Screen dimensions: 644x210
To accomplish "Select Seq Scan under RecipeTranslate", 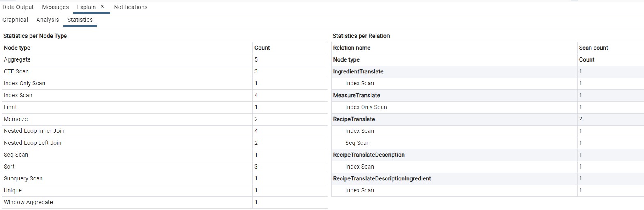I will [358, 143].
